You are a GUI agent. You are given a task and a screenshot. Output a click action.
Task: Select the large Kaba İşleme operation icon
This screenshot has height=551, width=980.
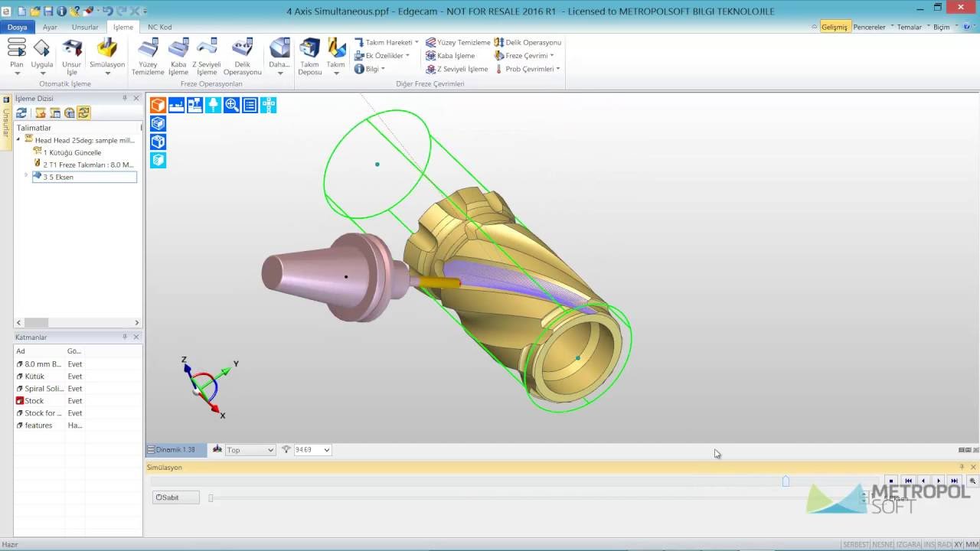pos(178,57)
